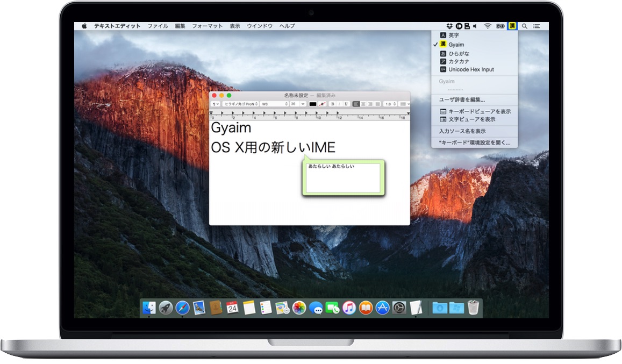Open the W3 font weight dropdown
622x364 pixels.
tap(274, 104)
